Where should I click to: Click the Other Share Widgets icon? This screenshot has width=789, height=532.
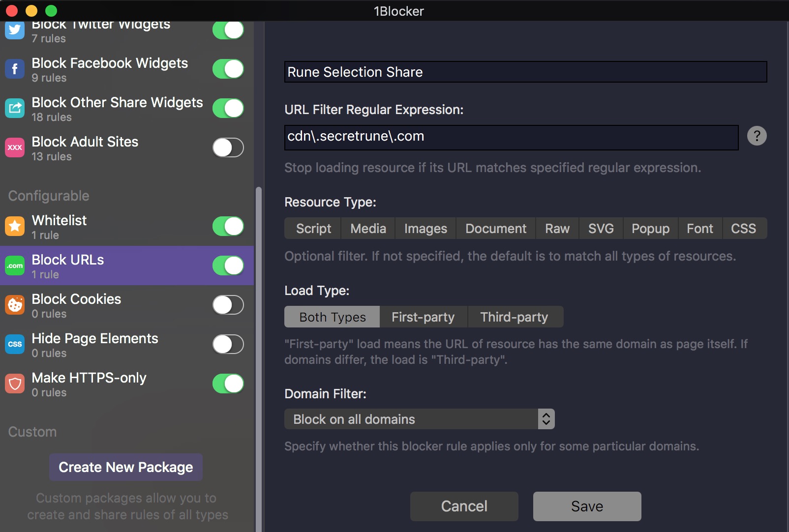click(x=15, y=108)
